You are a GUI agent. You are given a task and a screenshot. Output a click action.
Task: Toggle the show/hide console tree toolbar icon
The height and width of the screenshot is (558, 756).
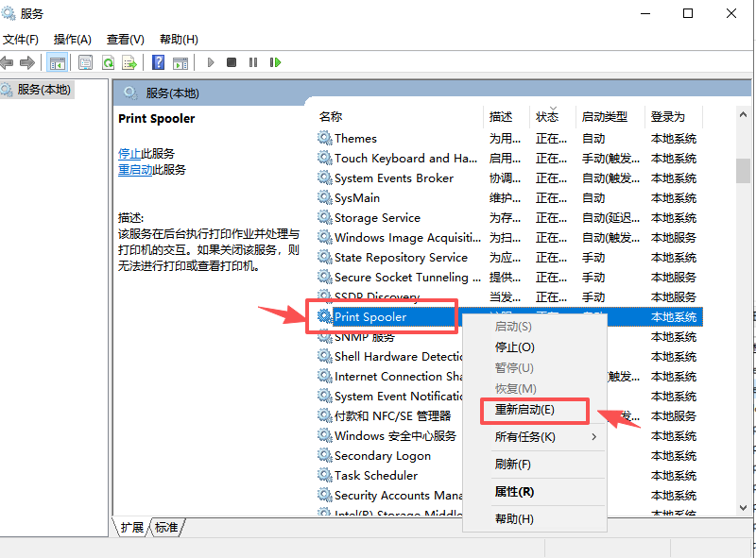point(58,62)
